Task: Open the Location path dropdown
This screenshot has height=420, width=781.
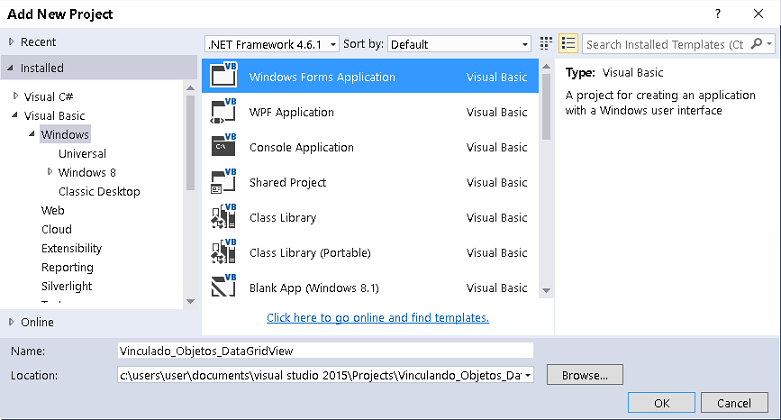Action: click(527, 375)
